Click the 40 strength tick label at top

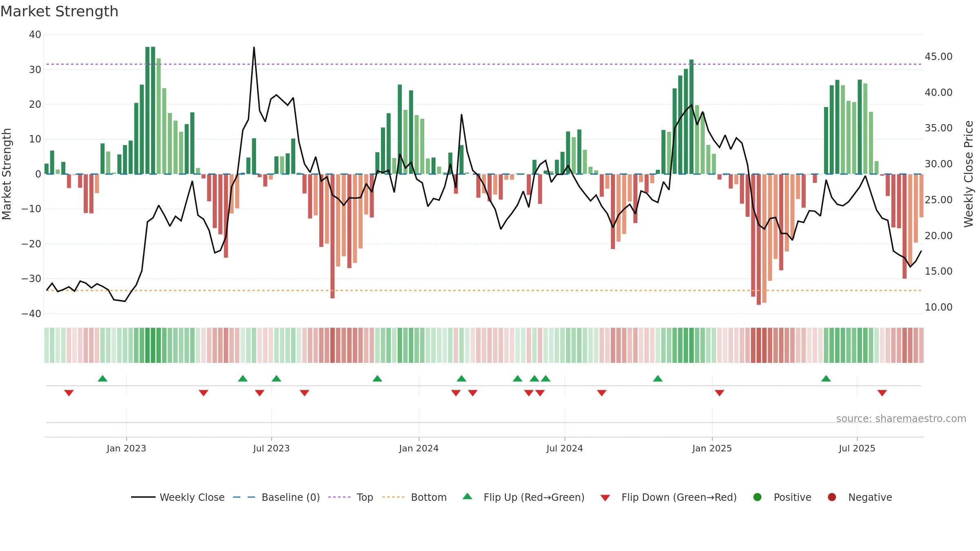pyautogui.click(x=35, y=35)
